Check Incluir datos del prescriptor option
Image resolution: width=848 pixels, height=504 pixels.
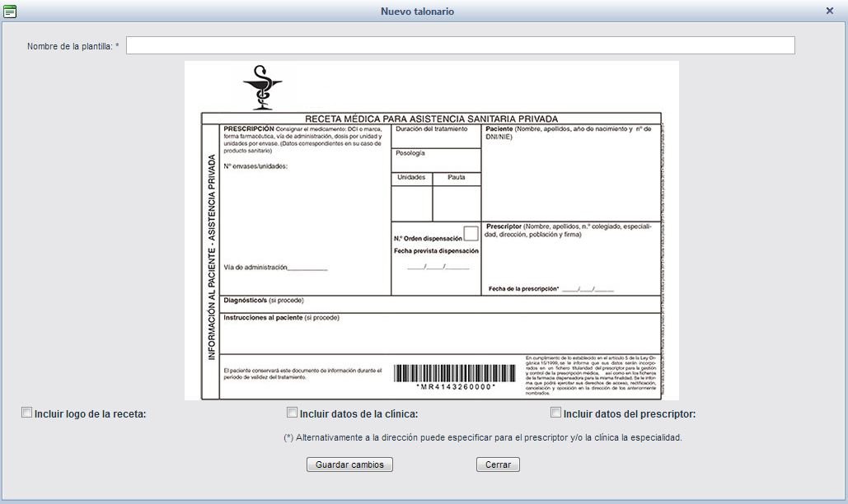pos(555,413)
